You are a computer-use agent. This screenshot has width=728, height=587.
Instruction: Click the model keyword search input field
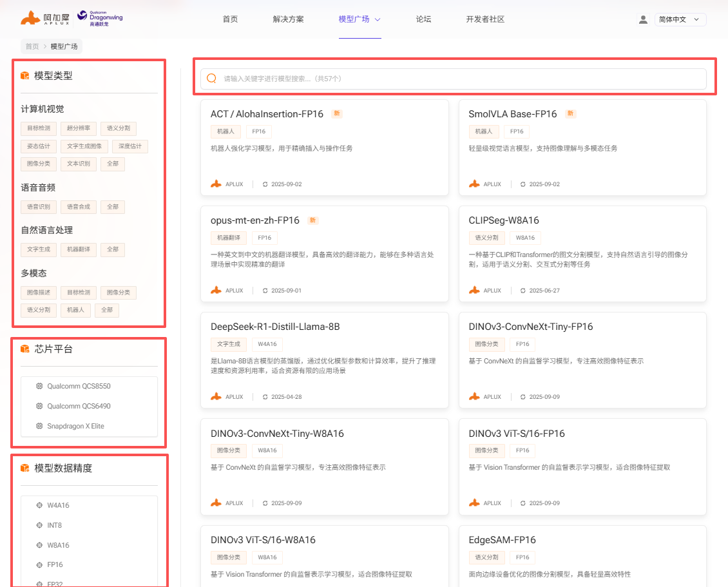tap(457, 79)
